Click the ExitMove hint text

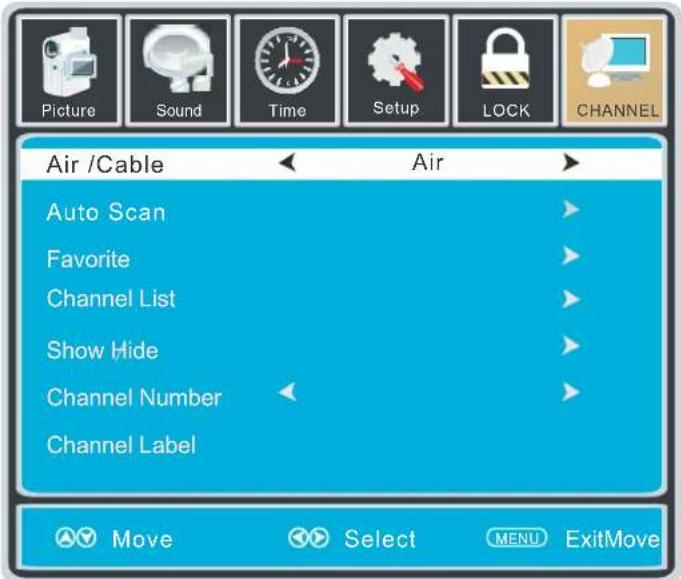click(613, 539)
